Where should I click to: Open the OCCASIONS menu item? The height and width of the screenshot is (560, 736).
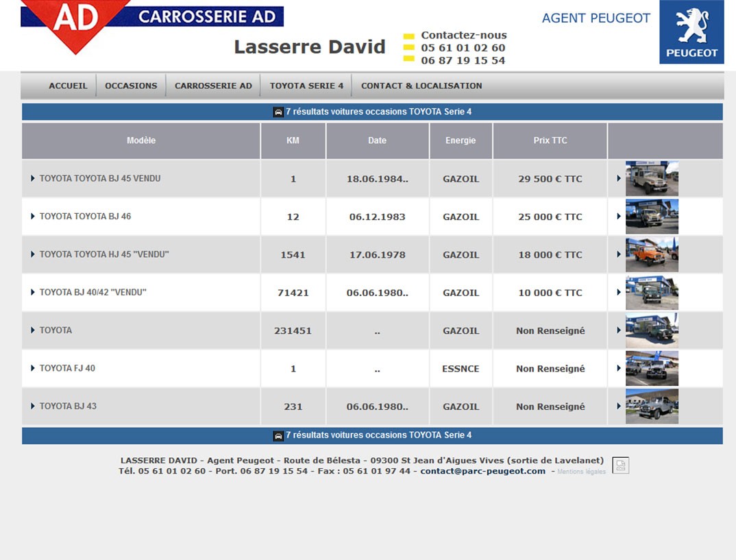pos(131,86)
